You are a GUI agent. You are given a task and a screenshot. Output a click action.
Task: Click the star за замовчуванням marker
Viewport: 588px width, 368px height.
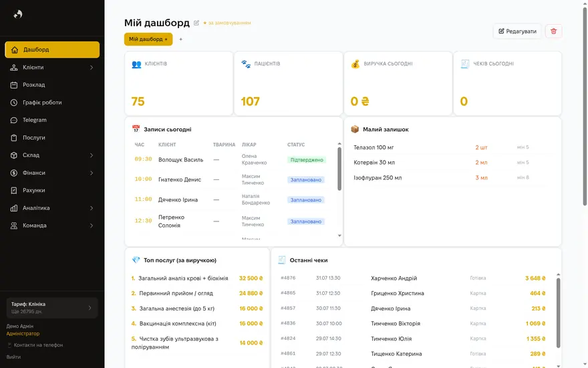(204, 23)
